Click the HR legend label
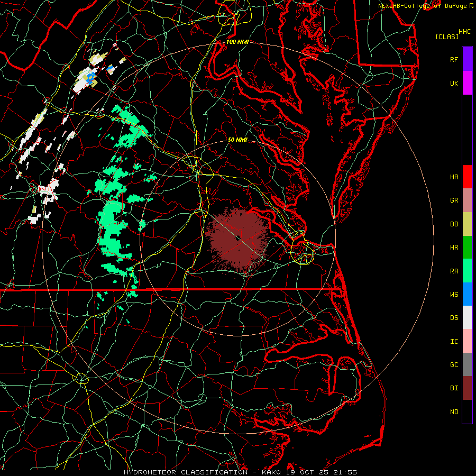476x476 pixels. pos(454,248)
